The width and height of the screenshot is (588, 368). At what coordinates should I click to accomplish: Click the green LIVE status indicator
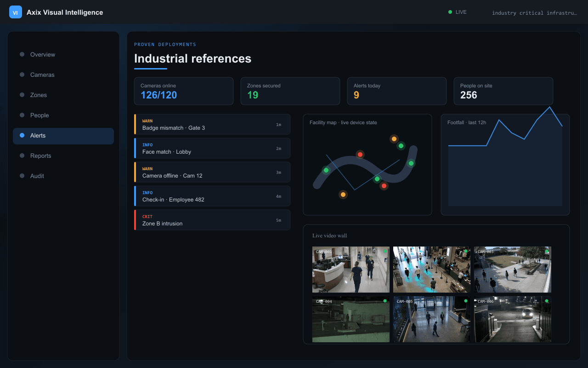(458, 12)
